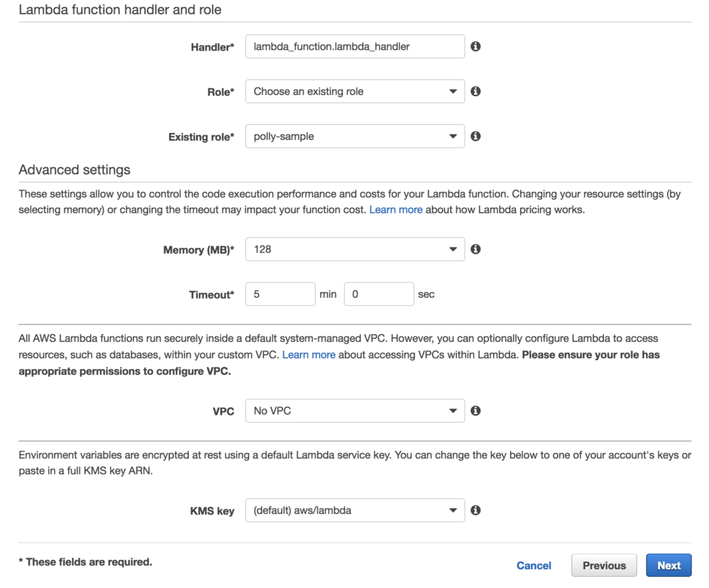The width and height of the screenshot is (709, 588).
Task: Open Learn more link about accessing VPCs
Action: (309, 355)
